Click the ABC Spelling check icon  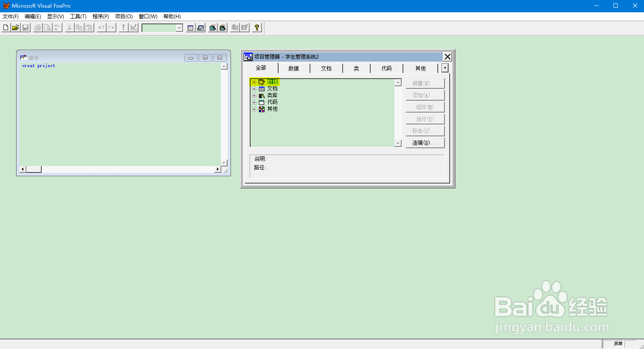point(57,28)
